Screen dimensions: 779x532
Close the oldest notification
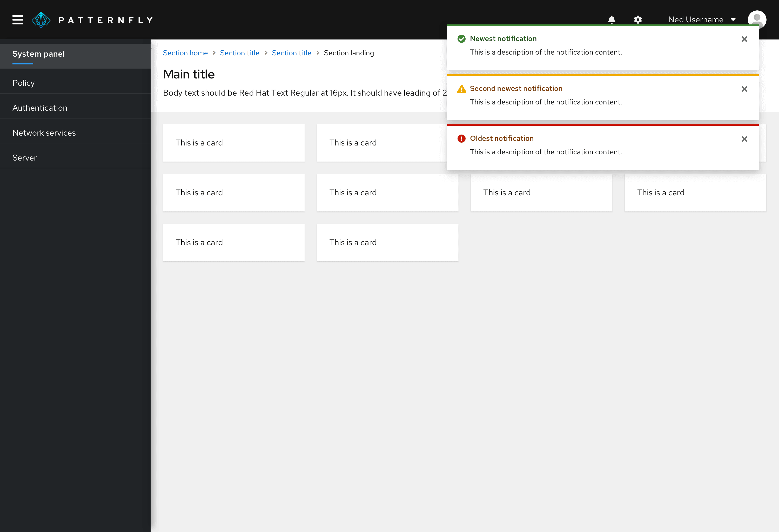pos(744,139)
